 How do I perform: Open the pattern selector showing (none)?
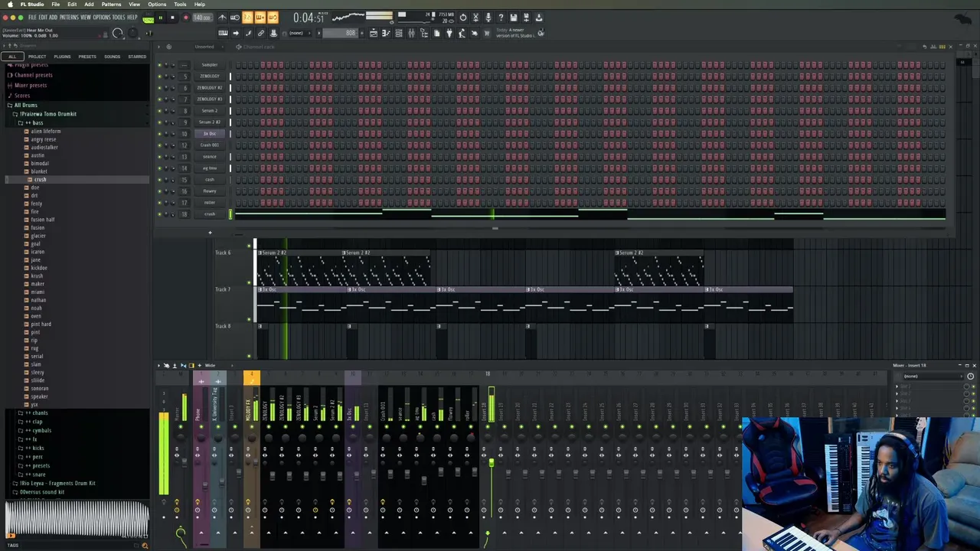(299, 33)
